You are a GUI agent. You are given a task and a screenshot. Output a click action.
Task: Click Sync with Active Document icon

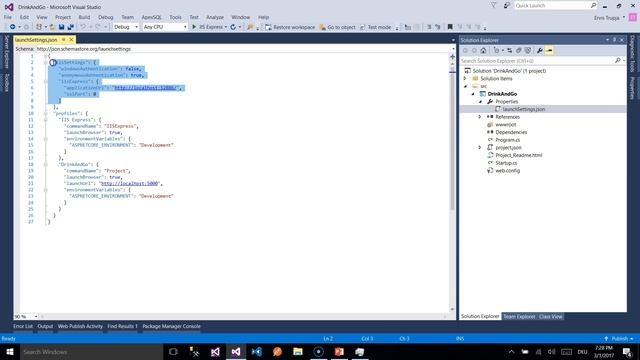509,51
